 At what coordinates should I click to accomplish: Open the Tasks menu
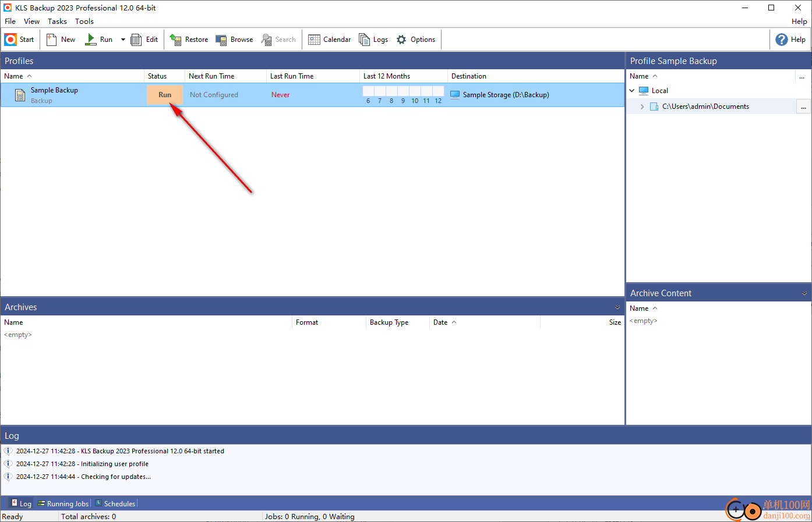click(57, 22)
